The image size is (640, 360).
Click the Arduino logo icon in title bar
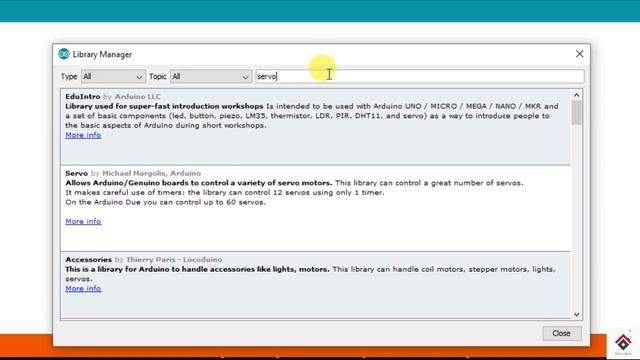coord(64,54)
